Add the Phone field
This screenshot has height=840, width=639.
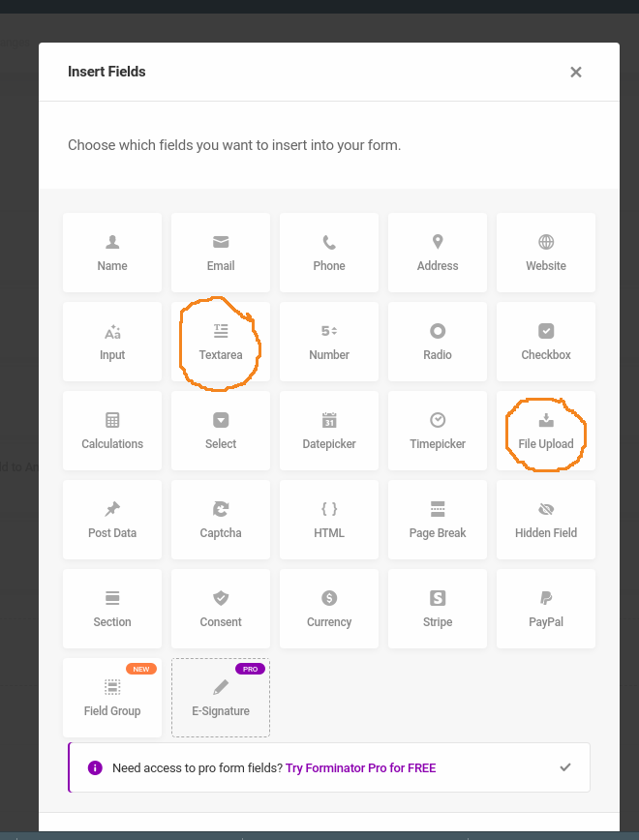click(x=329, y=253)
